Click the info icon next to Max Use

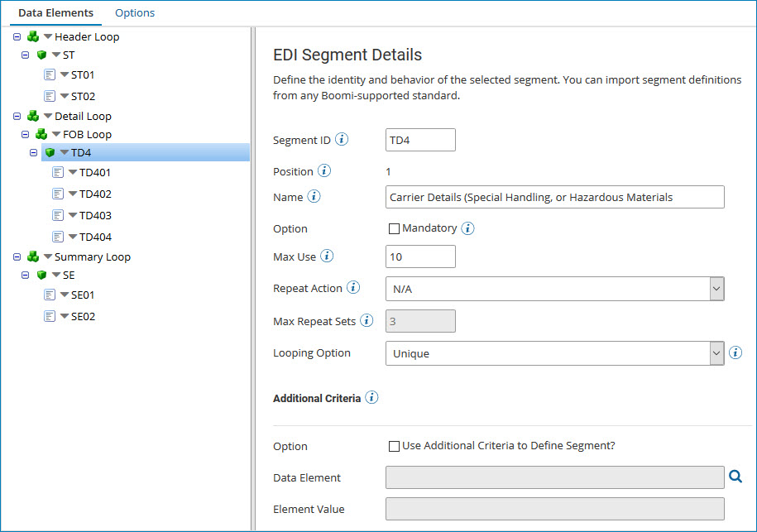[328, 256]
